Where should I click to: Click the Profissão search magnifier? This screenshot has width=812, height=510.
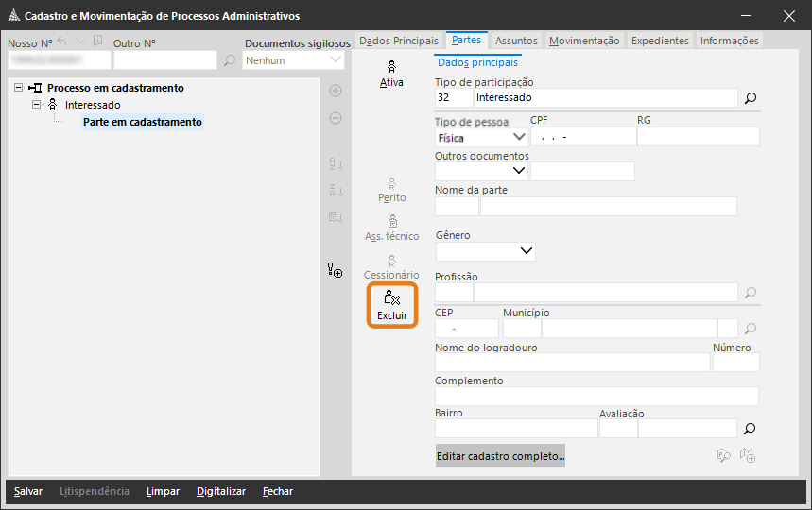tap(751, 293)
